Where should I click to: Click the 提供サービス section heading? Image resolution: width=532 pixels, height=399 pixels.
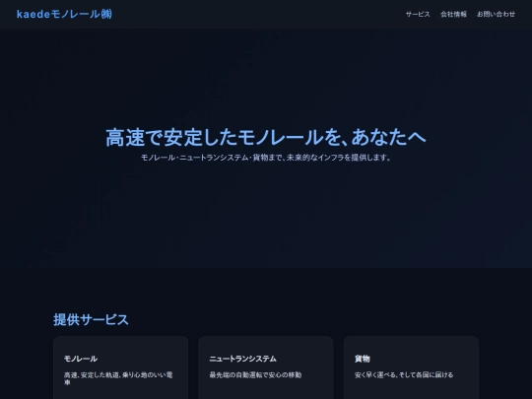91,319
